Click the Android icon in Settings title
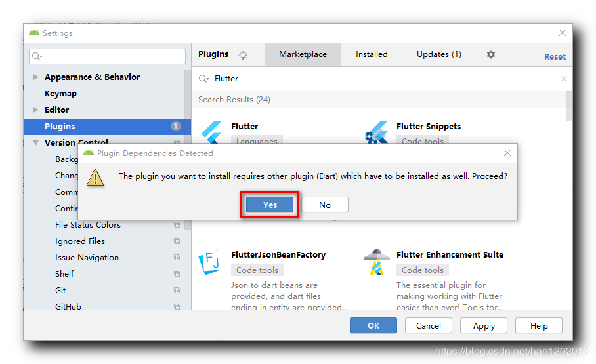Image resolution: width=596 pixels, height=364 pixels. (x=34, y=33)
